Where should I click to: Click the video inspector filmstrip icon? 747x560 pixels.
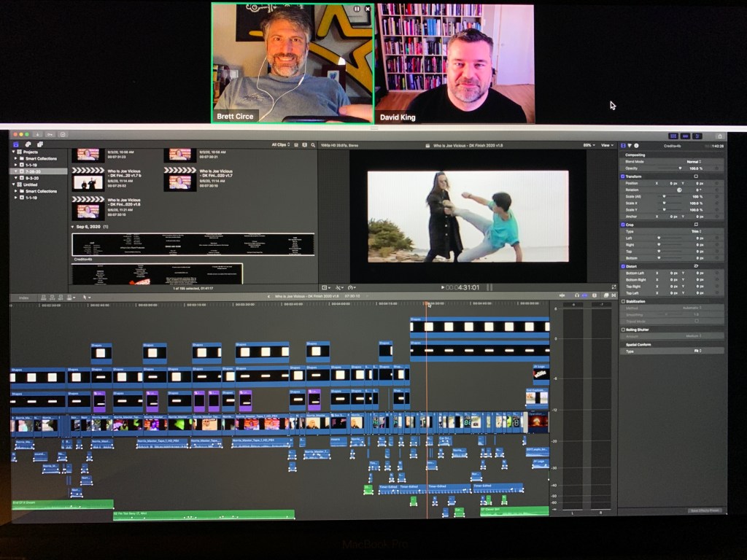coord(623,146)
